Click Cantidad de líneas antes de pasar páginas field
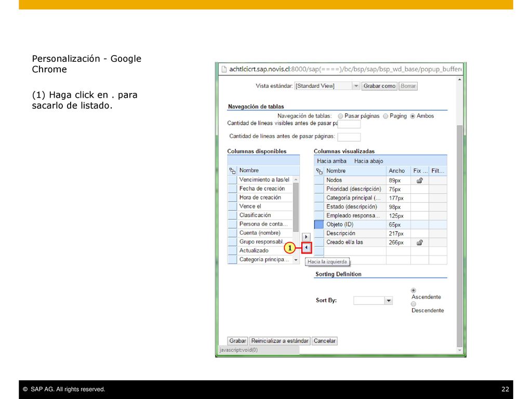Viewport: 532px width, 399px height. pyautogui.click(x=349, y=137)
